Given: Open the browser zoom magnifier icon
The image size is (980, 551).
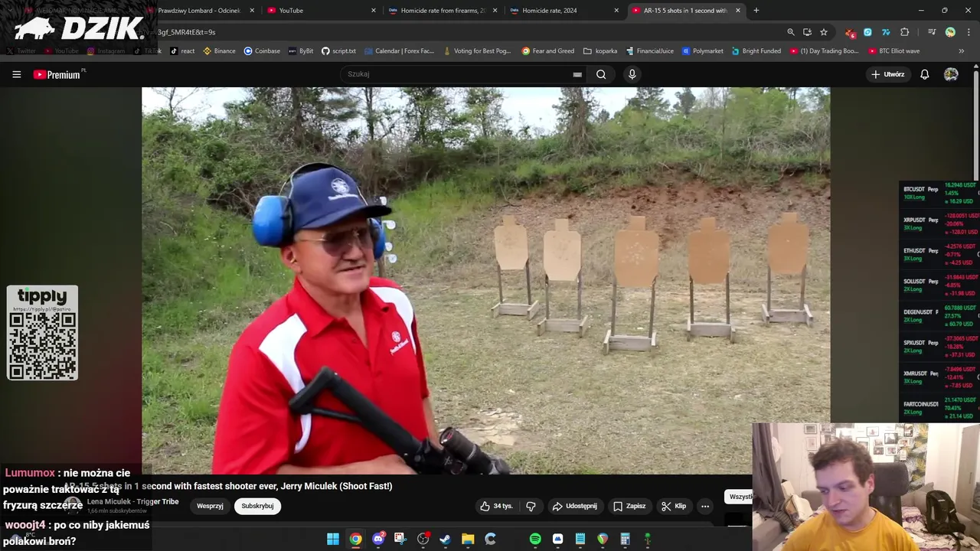Looking at the screenshot, I should [791, 32].
